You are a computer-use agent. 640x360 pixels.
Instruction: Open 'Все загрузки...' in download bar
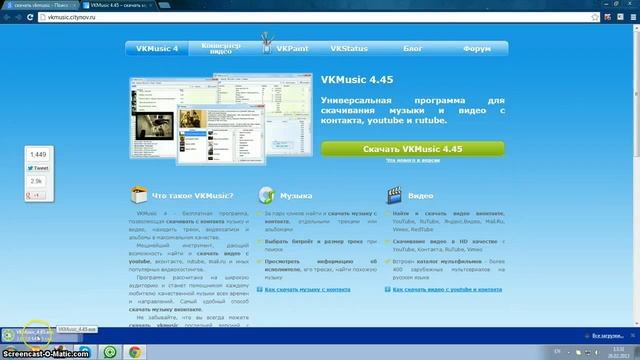pos(608,336)
